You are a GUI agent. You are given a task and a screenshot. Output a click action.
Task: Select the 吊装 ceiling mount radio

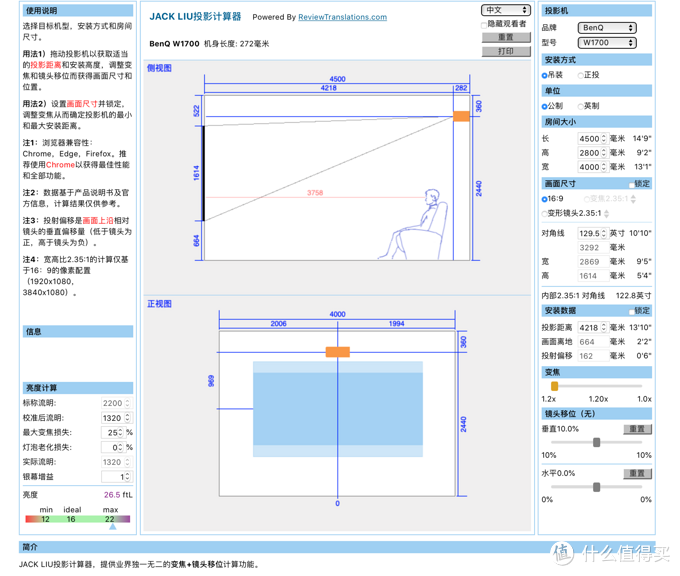544,75
